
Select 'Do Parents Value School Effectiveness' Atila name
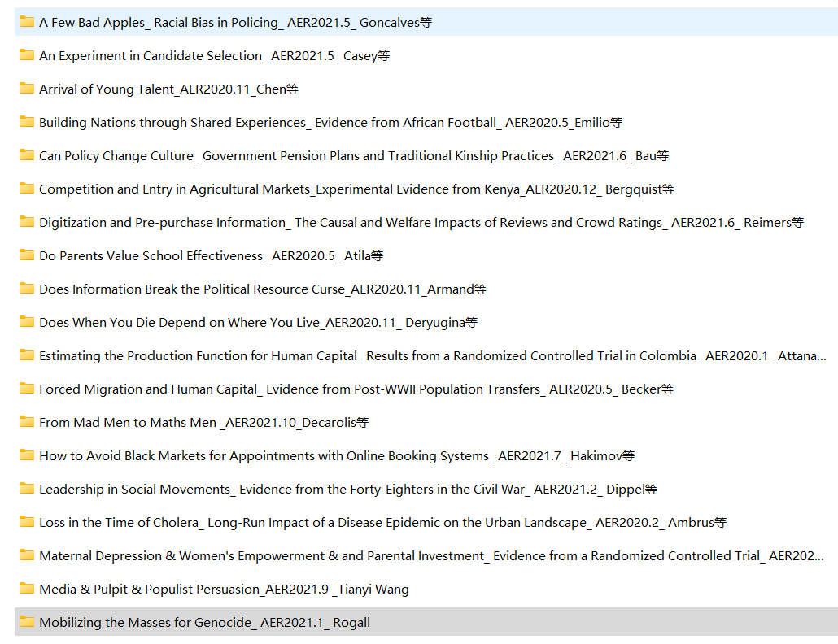211,256
